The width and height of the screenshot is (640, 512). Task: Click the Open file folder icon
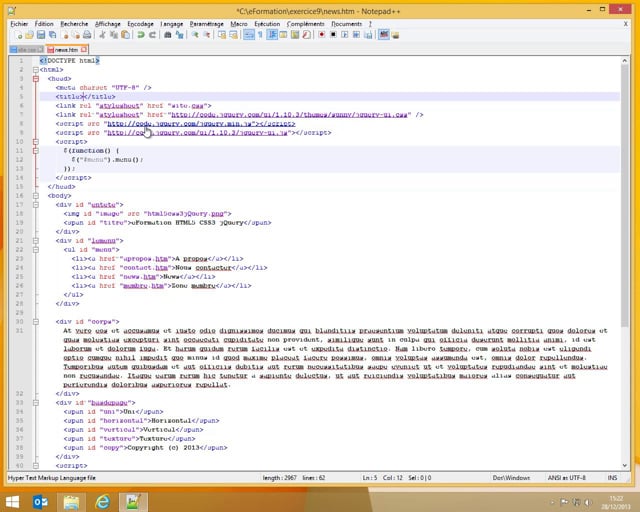(29, 35)
